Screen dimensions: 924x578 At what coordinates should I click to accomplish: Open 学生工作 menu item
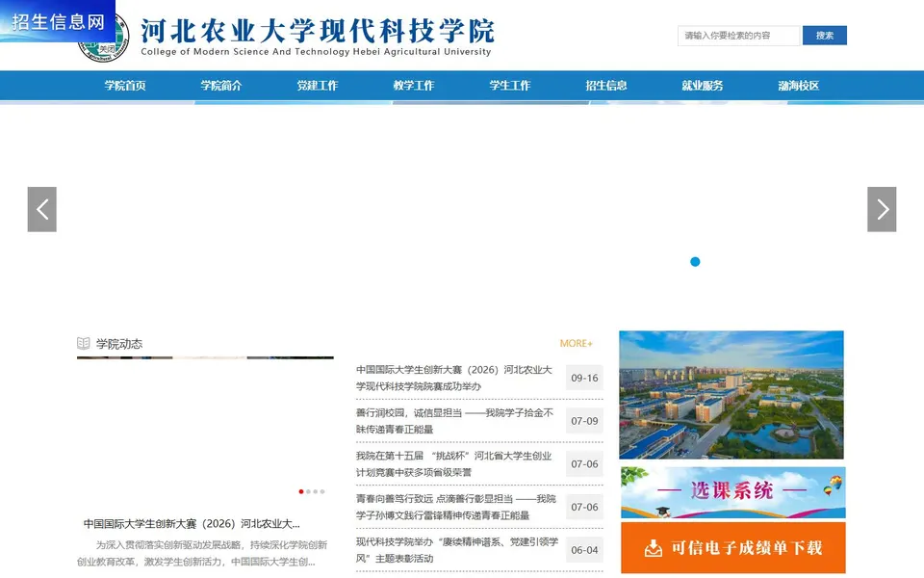click(x=510, y=86)
